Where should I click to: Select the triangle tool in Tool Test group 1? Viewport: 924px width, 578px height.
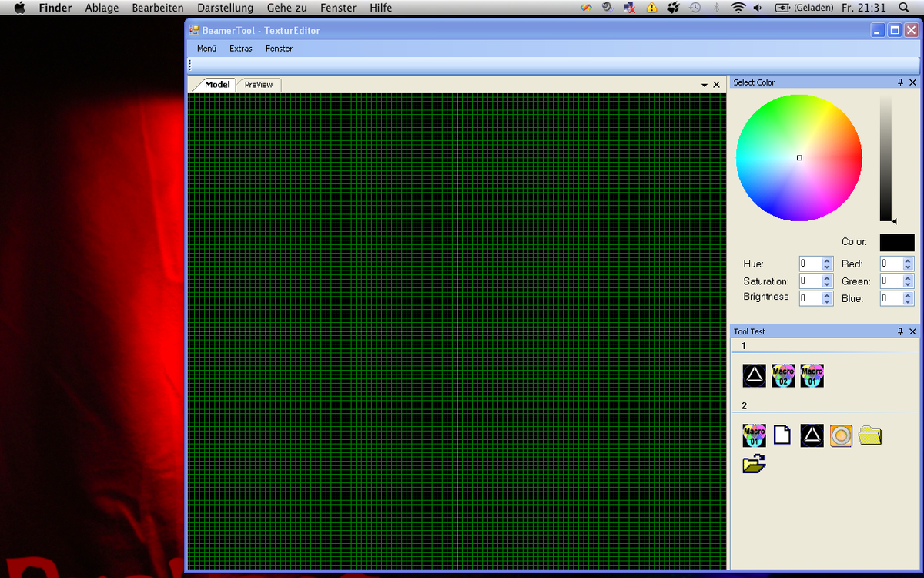[x=755, y=375]
